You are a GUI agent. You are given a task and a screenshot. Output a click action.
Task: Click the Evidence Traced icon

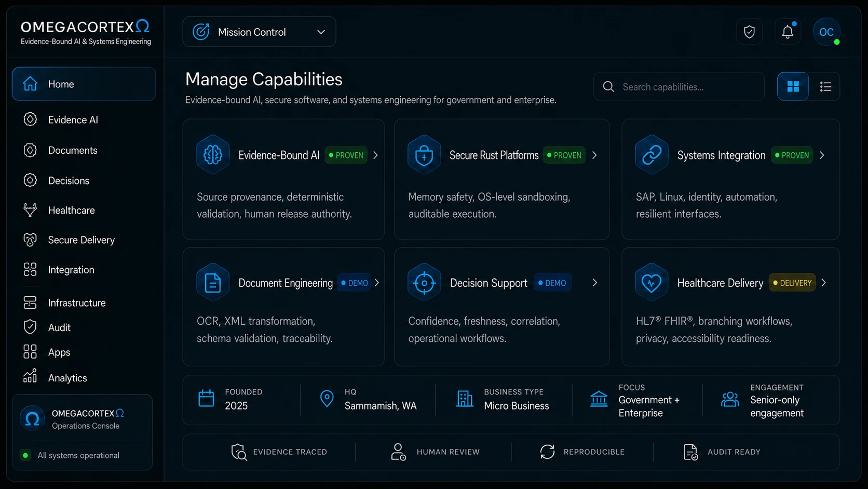[x=239, y=452]
